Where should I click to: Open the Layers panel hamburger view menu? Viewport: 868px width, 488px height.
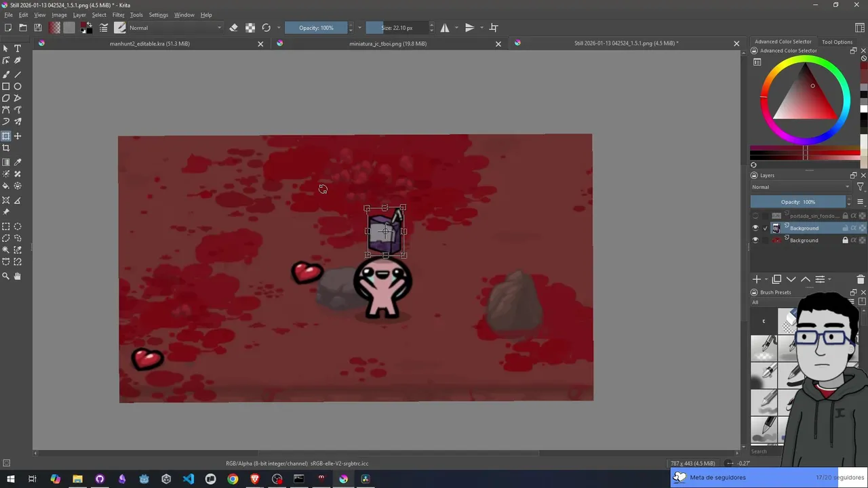click(861, 202)
